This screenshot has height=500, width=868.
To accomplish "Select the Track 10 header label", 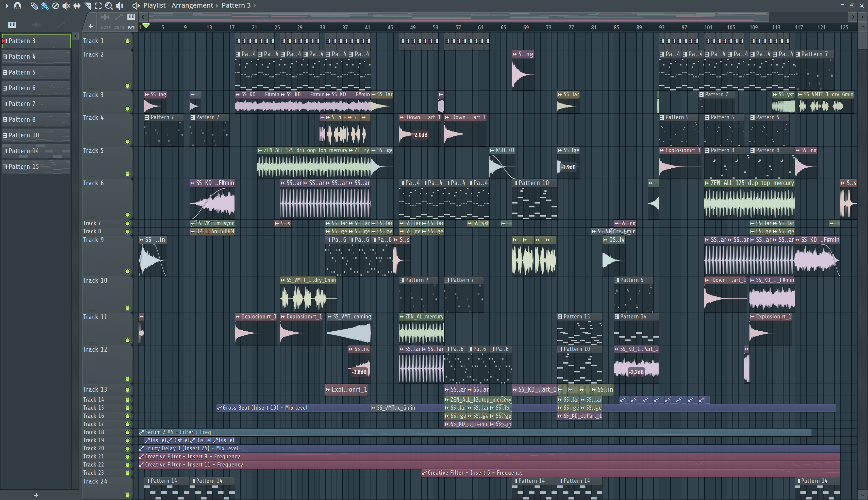I will (x=95, y=281).
